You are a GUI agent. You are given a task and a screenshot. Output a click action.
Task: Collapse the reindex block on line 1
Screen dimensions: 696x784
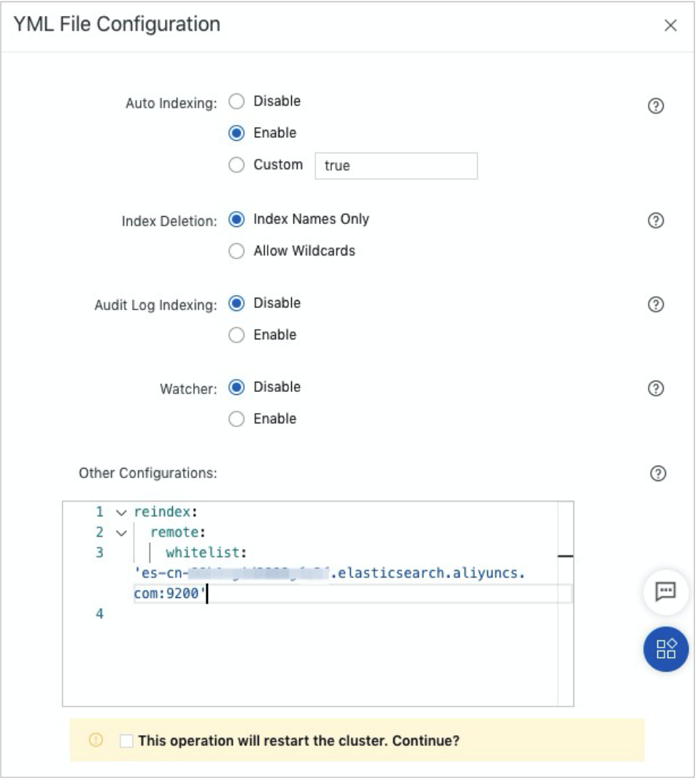(121, 512)
